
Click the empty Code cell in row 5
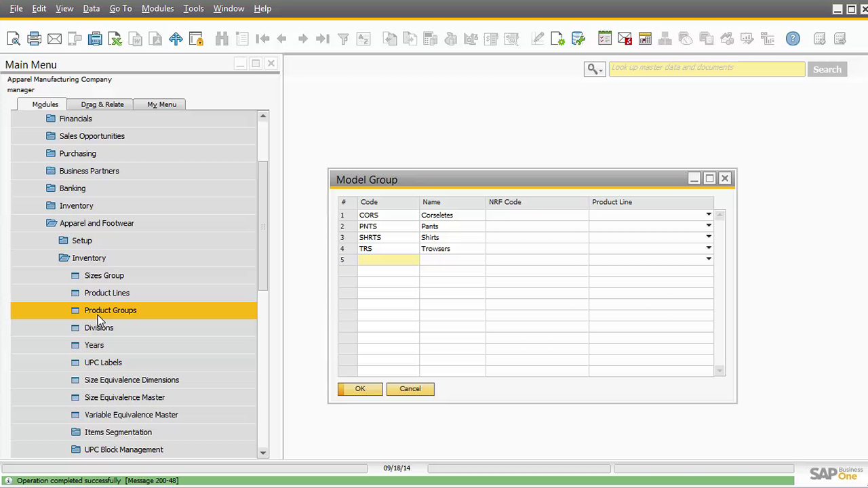pos(388,260)
